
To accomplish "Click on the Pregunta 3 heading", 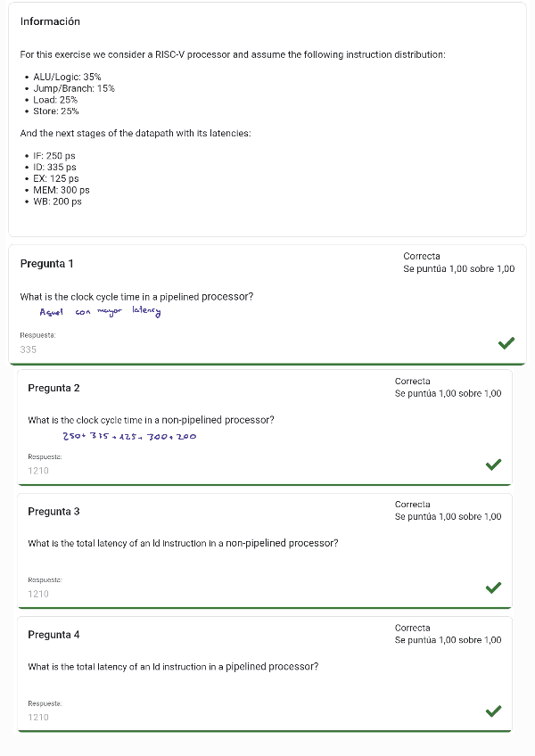I will point(53,512).
